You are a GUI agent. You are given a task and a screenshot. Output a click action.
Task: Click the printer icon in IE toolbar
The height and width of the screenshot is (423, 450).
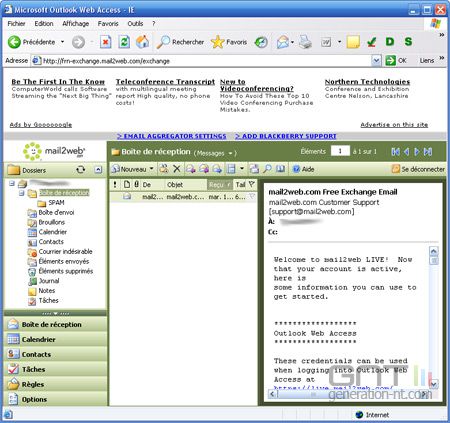click(305, 42)
